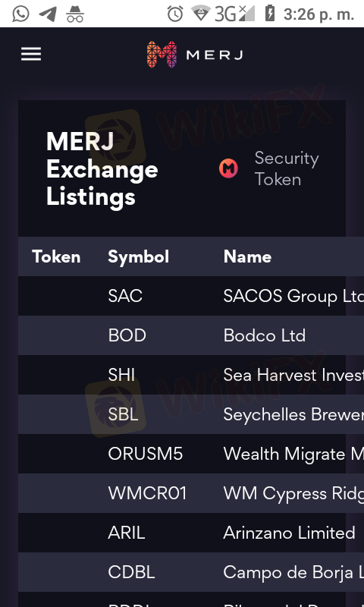Screen dimensions: 364x607
Task: Tap the Telegram notification icon
Action: click(x=48, y=14)
